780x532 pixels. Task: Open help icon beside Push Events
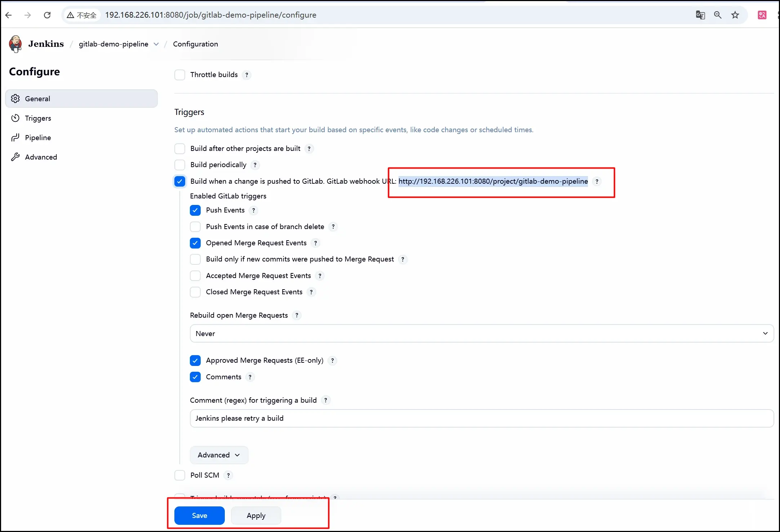coord(254,210)
